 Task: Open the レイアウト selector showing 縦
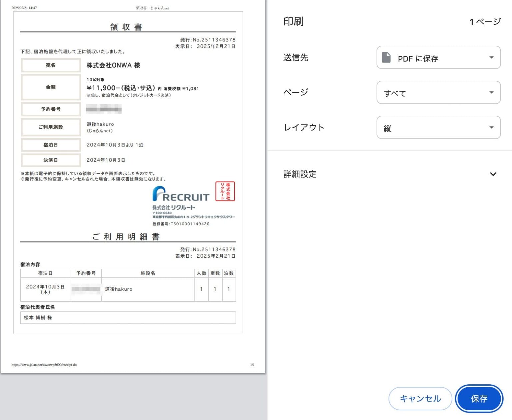pyautogui.click(x=438, y=127)
